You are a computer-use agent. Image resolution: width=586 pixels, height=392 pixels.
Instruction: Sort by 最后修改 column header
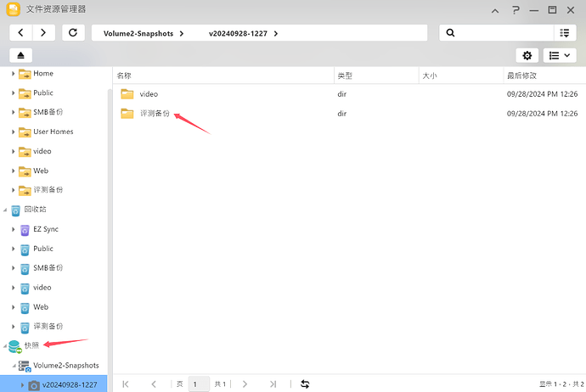tap(521, 76)
